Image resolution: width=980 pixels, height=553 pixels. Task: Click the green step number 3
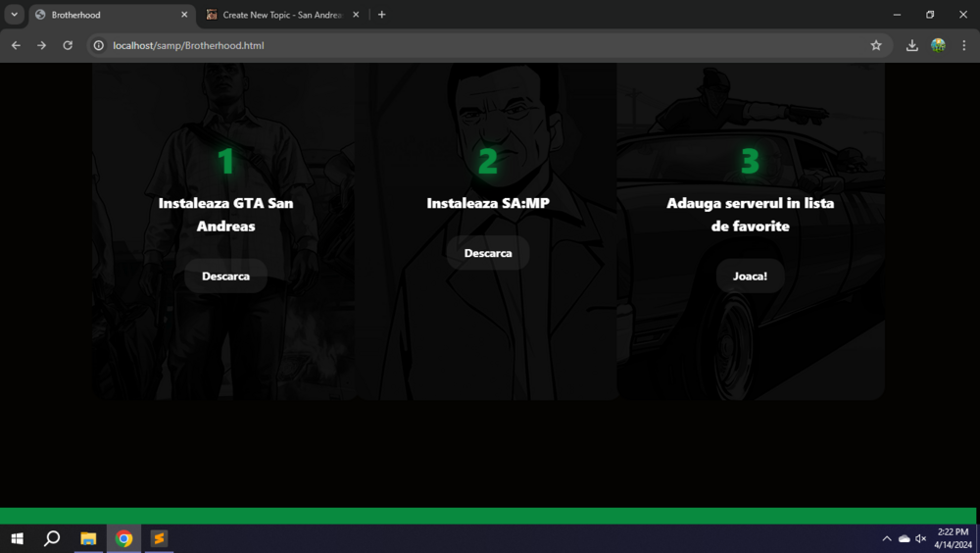[x=750, y=161]
